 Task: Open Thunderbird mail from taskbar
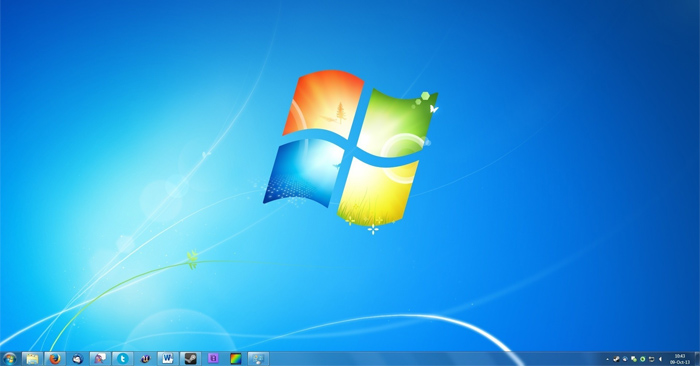point(78,359)
